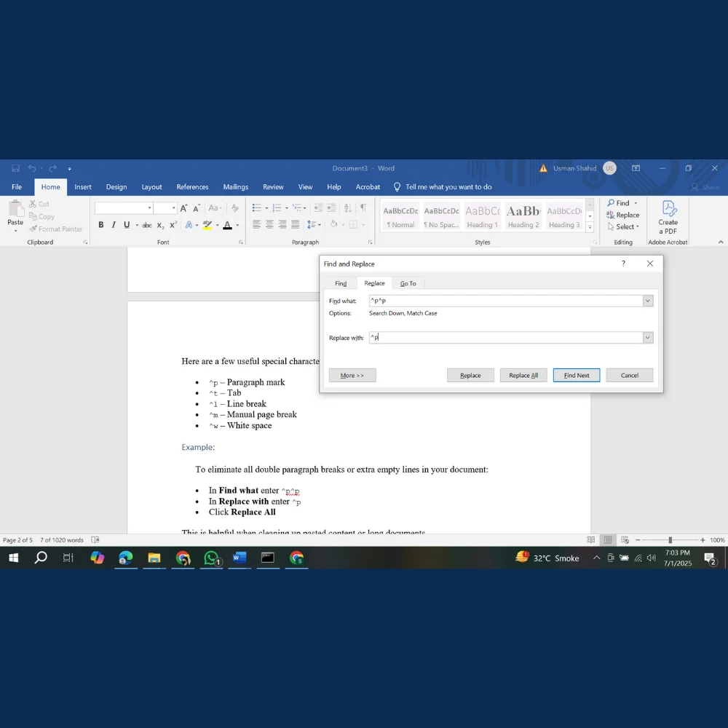
Task: Open underline style dropdown arrow
Action: [137, 225]
